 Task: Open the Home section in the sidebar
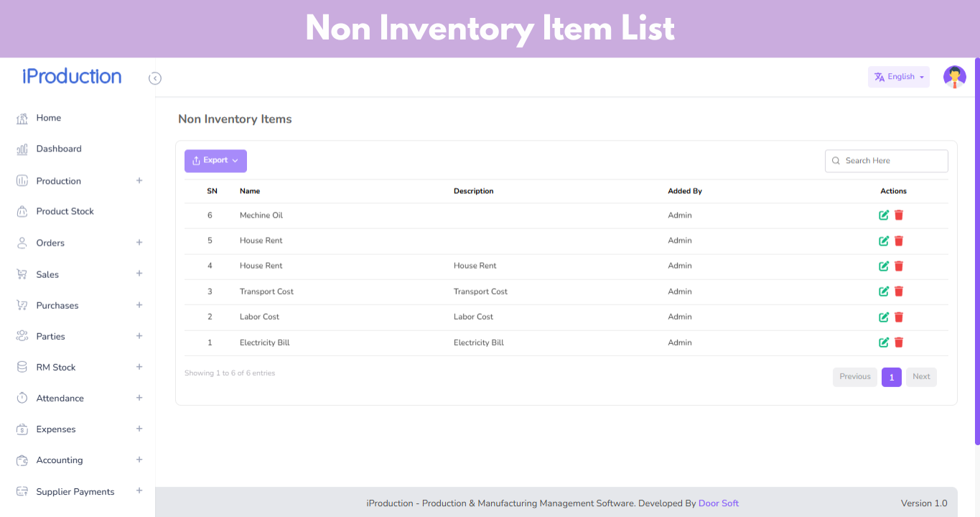point(48,118)
